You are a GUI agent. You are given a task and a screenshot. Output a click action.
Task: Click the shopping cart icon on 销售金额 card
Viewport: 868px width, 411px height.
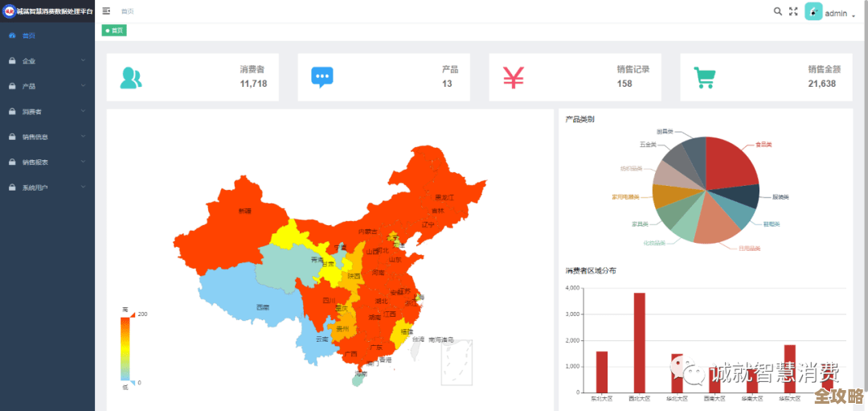[705, 78]
